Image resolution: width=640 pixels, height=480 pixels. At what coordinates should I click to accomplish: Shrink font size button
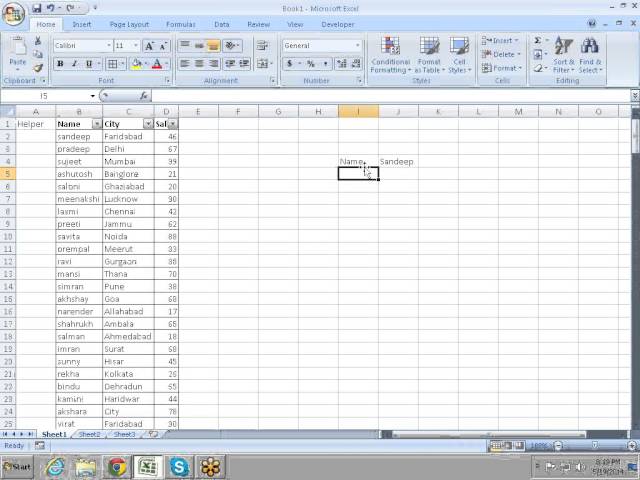point(163,46)
